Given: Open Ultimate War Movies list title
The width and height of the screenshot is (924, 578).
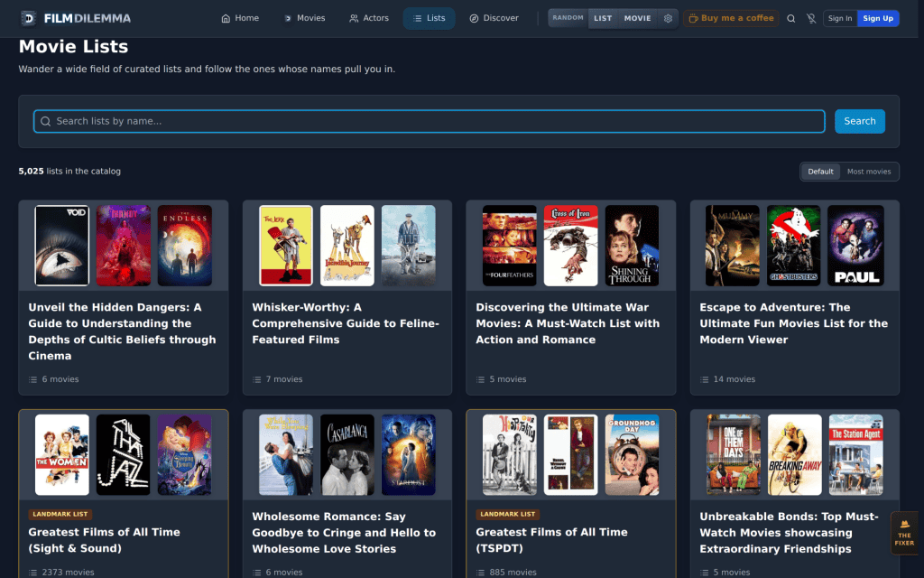Looking at the screenshot, I should [568, 323].
